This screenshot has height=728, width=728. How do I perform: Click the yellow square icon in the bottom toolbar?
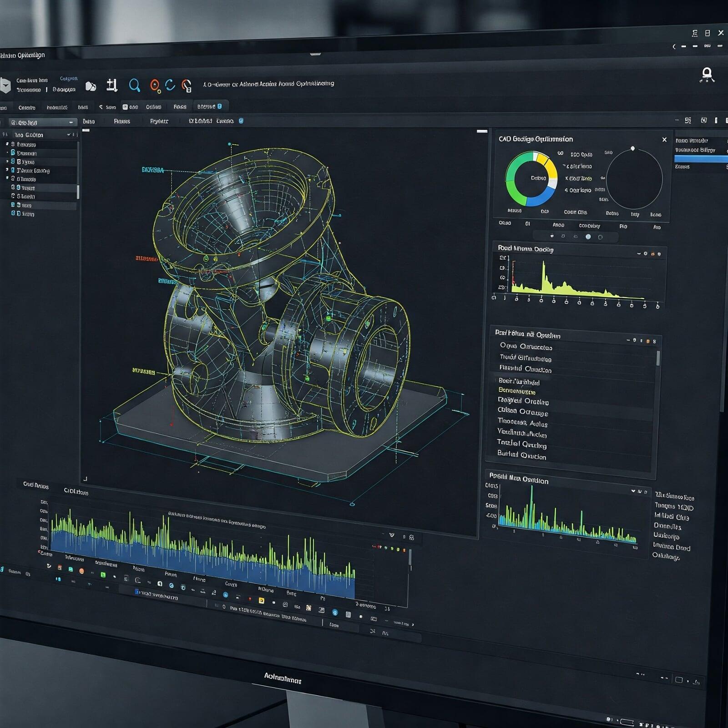pyautogui.click(x=261, y=601)
